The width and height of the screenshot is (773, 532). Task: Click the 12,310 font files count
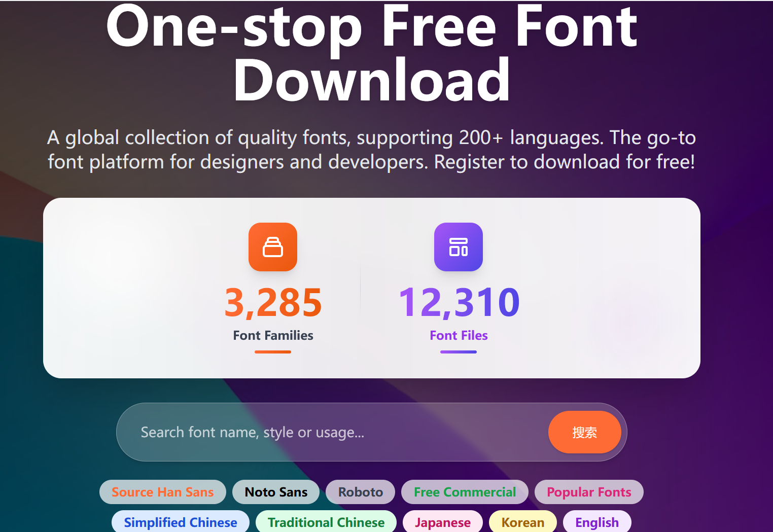[x=459, y=303]
